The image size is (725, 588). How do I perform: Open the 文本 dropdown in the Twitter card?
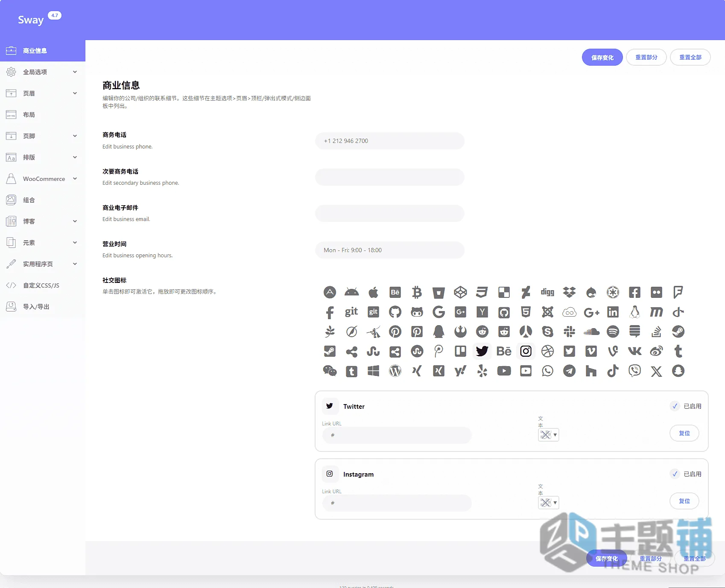pyautogui.click(x=549, y=435)
